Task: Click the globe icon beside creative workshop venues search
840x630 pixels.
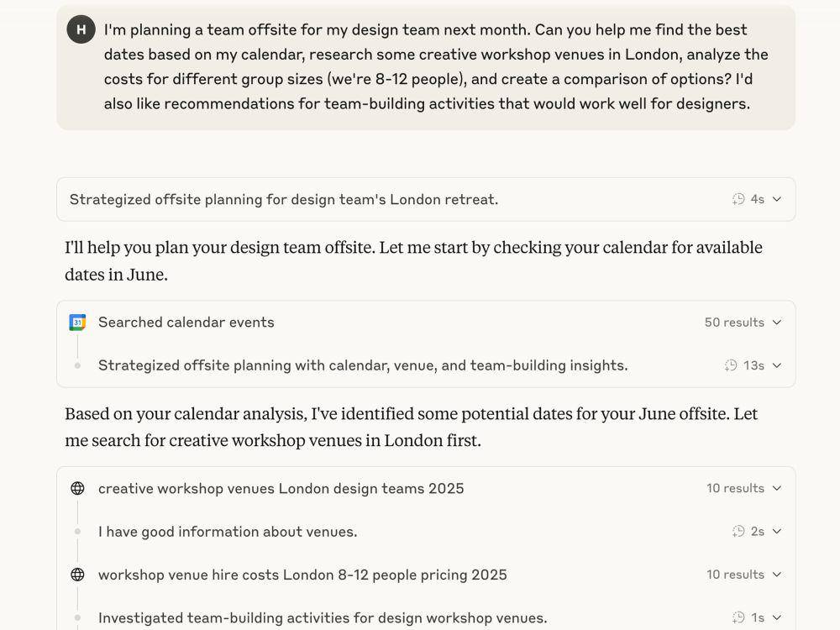Action: tap(77, 489)
